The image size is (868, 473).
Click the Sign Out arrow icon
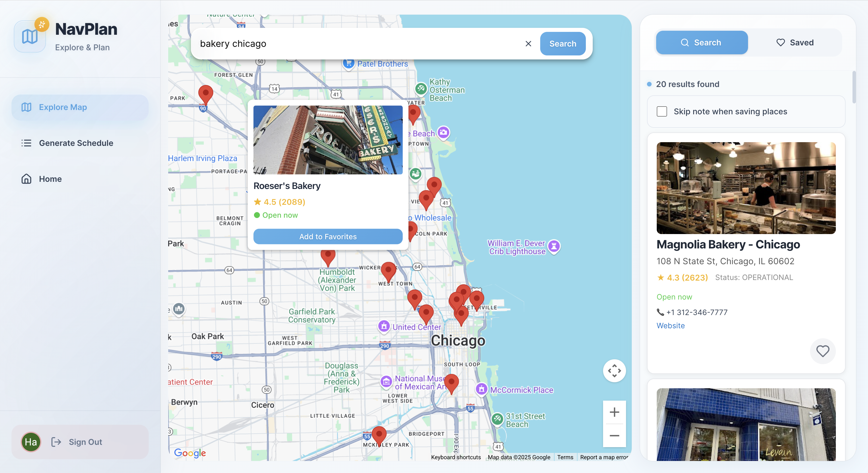point(56,442)
